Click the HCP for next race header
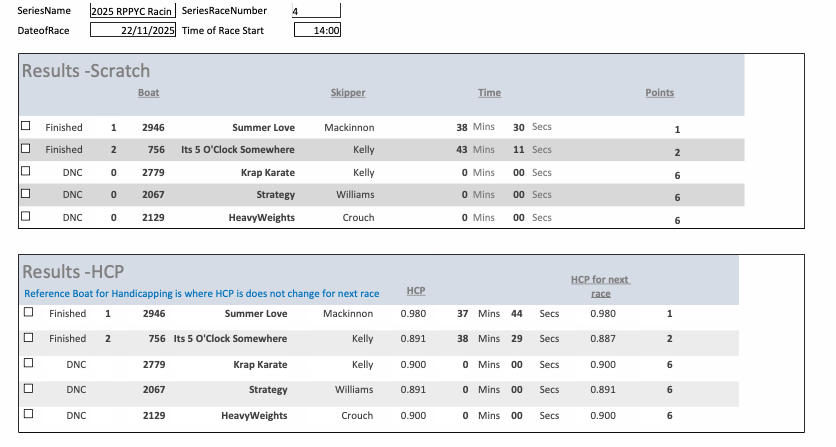836x447 pixels. 600,287
